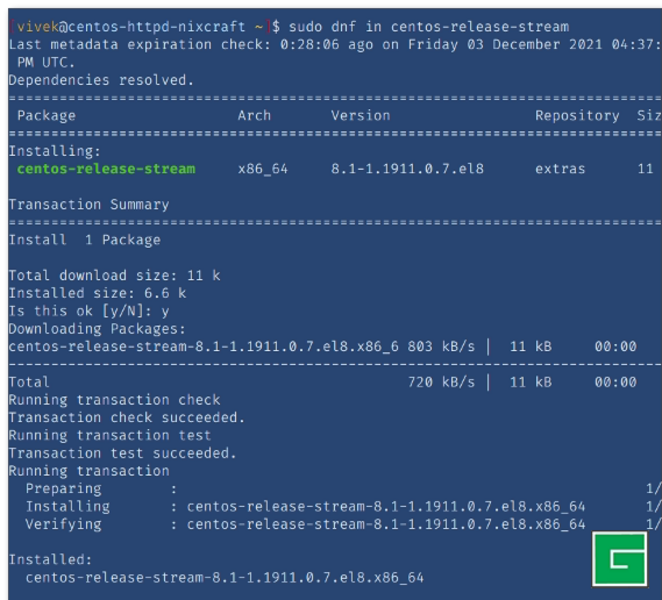Click the Verifying step label
Image resolution: width=662 pixels, height=600 pixels.
click(63, 524)
